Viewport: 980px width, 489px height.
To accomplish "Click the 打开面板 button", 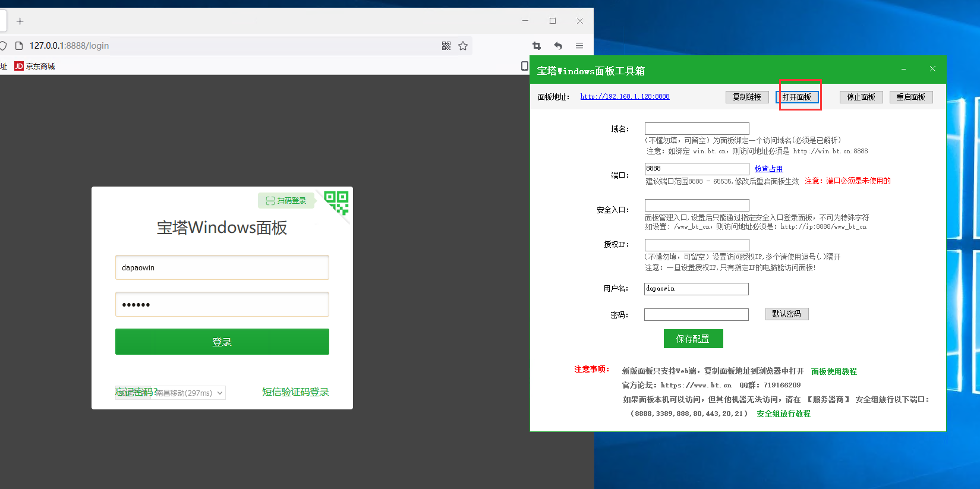I will click(797, 97).
